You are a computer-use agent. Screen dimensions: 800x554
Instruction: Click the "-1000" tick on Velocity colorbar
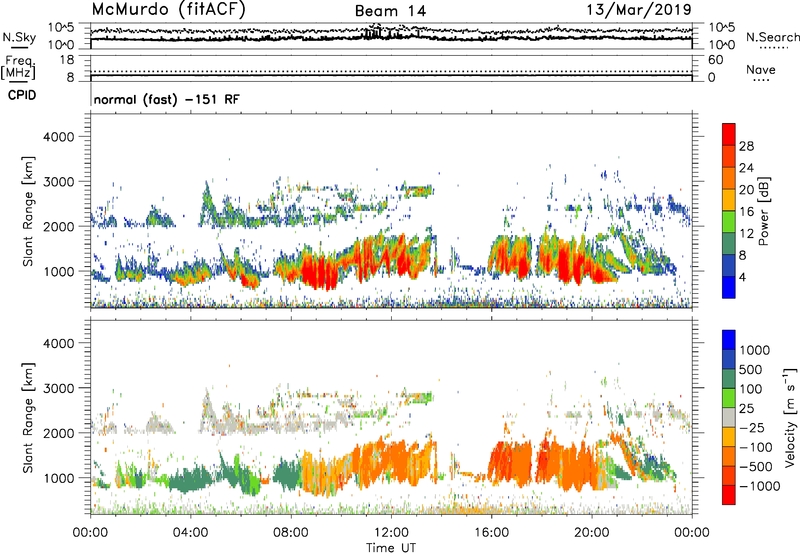[759, 486]
